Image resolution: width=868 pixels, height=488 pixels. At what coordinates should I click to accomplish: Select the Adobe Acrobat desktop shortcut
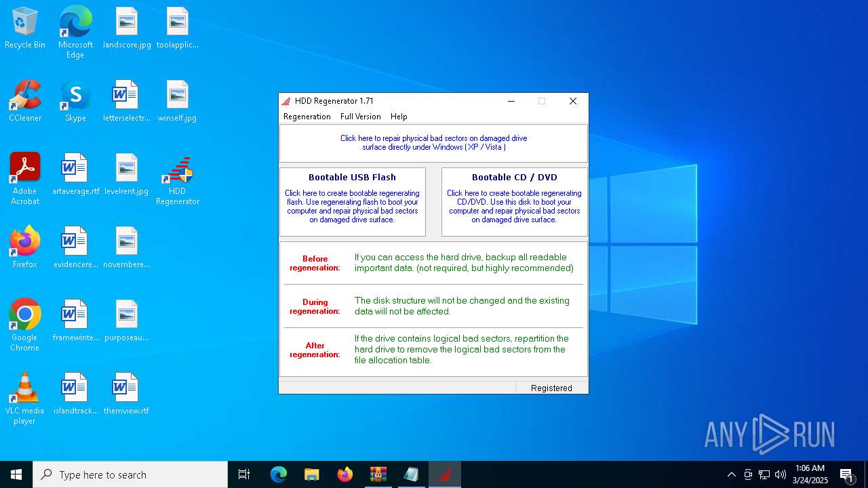(x=25, y=179)
